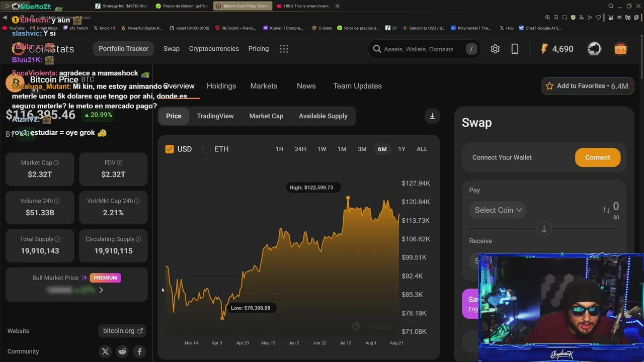Click the browser tab search icon
This screenshot has width=644, height=362.
click(611, 6)
